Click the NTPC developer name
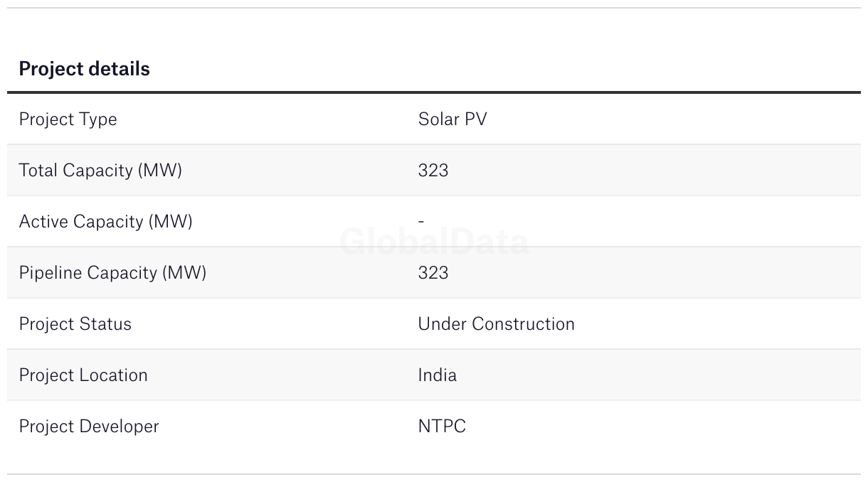Viewport: 868px width, 482px height. (442, 427)
